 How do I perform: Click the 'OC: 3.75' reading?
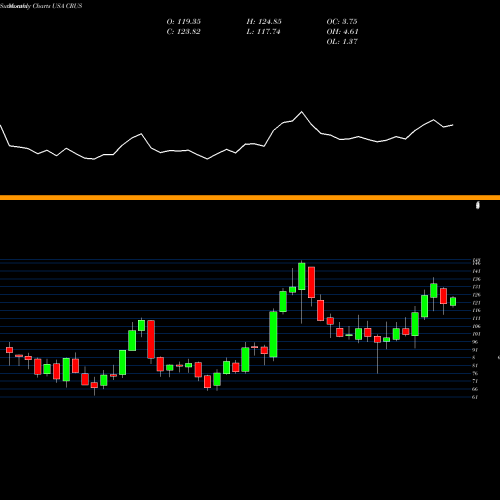[x=342, y=21]
